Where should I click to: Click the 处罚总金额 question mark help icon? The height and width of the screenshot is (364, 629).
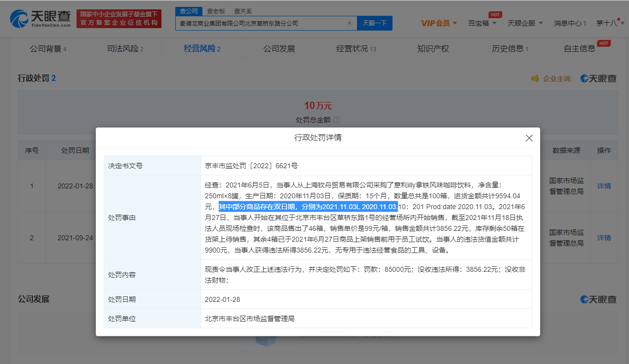(337, 119)
